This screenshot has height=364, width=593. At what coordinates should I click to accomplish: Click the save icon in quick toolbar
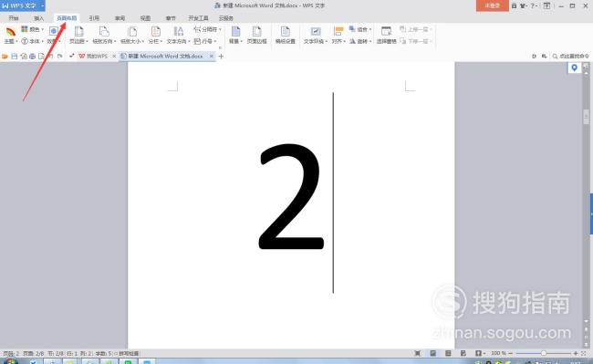coord(15,57)
